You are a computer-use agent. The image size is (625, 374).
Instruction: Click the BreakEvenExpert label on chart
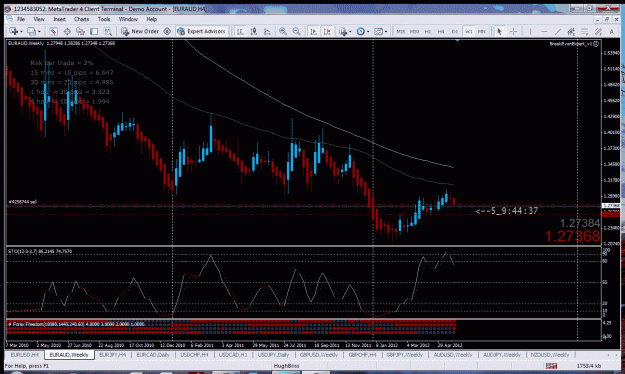click(571, 44)
